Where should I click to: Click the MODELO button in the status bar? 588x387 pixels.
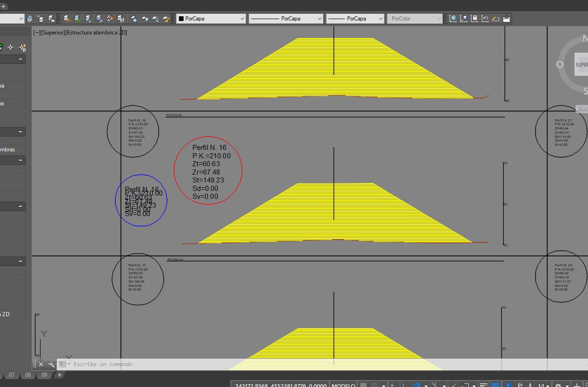tap(343, 386)
